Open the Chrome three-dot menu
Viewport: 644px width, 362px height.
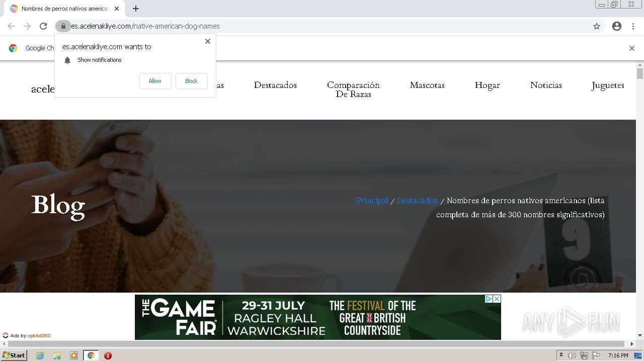[x=633, y=26]
